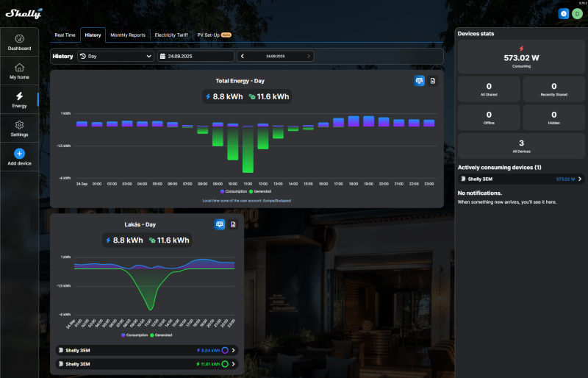Switch to the Electricity Tariff tab
Screen dimensions: 588x378
(171, 35)
